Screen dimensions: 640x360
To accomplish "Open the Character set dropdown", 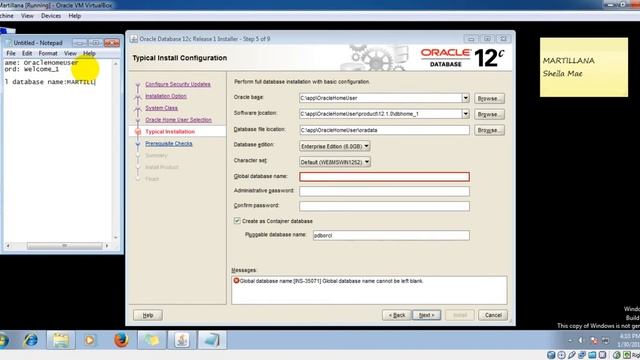I will (x=335, y=162).
